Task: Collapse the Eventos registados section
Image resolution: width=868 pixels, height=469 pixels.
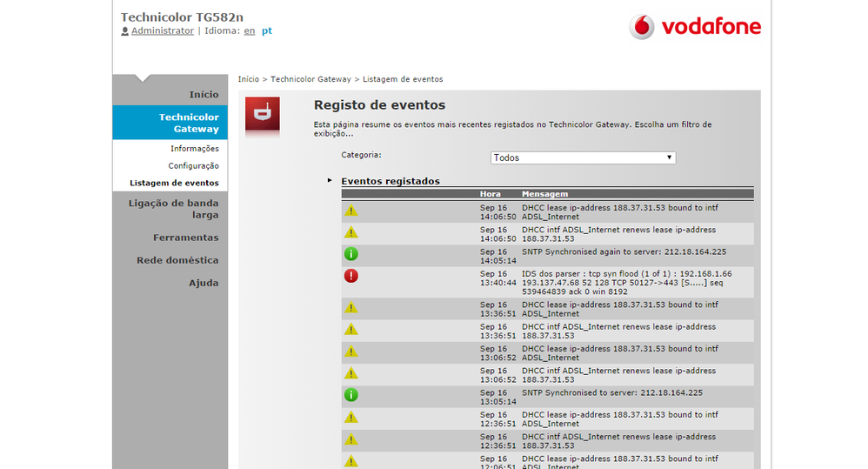Action: pyautogui.click(x=330, y=180)
